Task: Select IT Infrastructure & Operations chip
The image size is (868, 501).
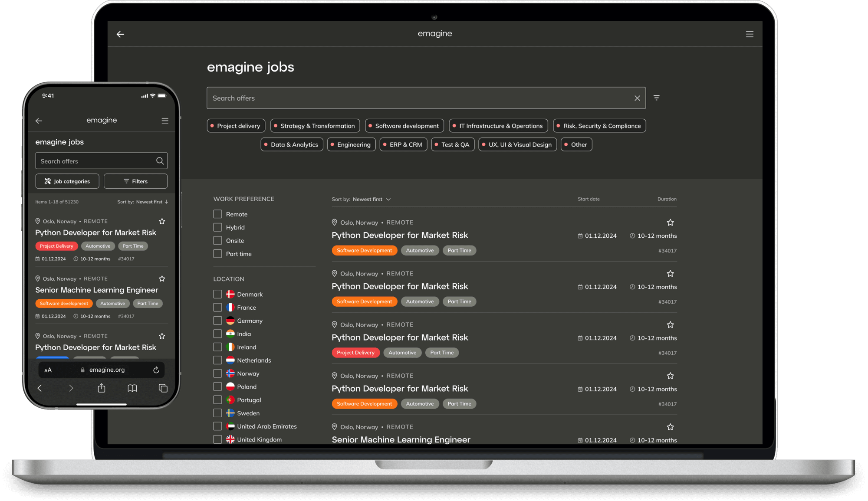Action: coord(498,126)
